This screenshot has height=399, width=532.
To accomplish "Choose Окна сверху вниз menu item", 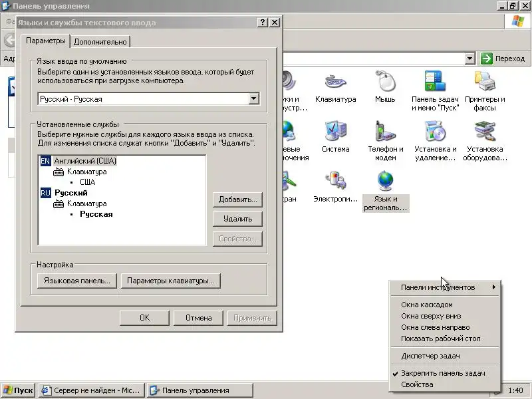I will pos(445,316).
